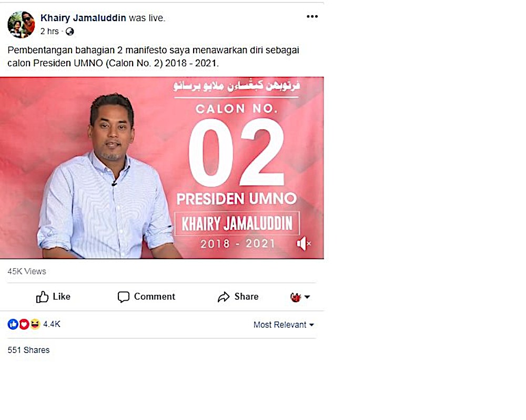The height and width of the screenshot is (420, 526).
Task: Open the Khairy Jamaluddin profile name link
Action: click(83, 18)
